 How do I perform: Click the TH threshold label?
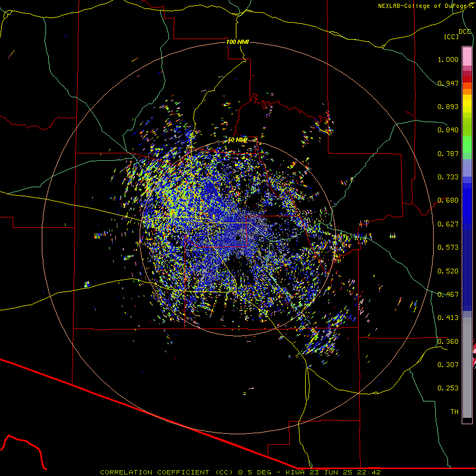pos(454,412)
